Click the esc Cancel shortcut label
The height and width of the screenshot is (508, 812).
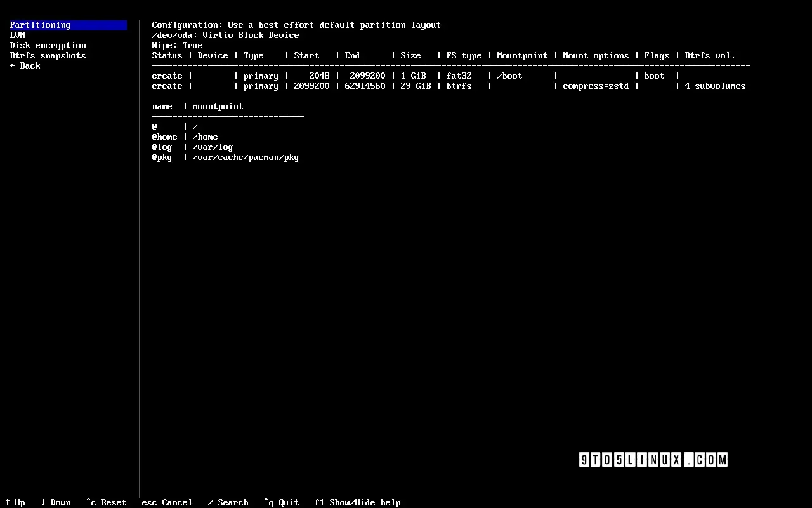tap(167, 502)
